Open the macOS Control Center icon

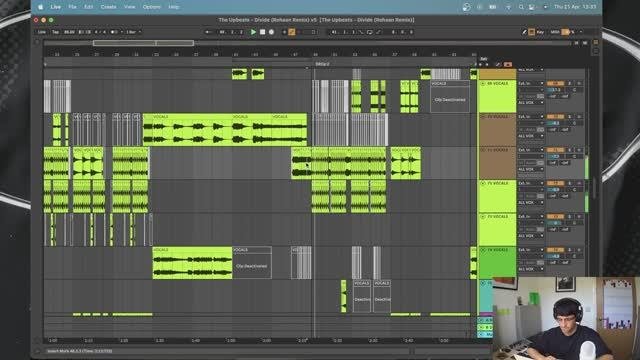(x=532, y=7)
